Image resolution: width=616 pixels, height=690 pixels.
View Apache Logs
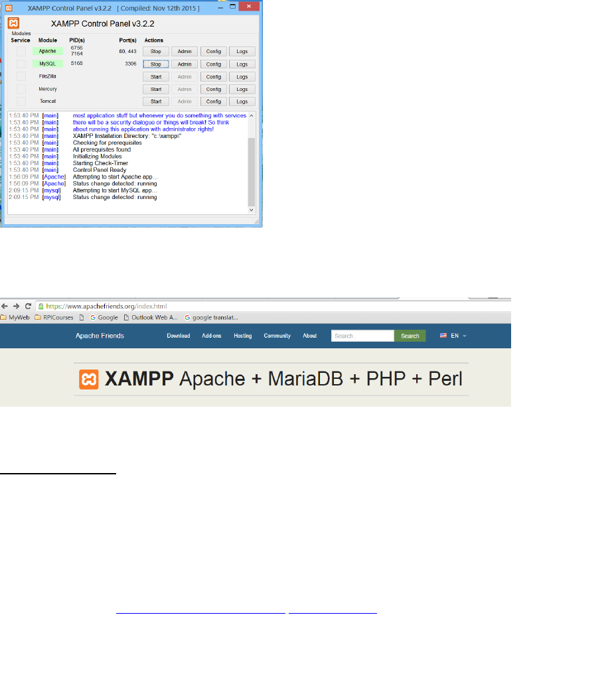[x=242, y=52]
